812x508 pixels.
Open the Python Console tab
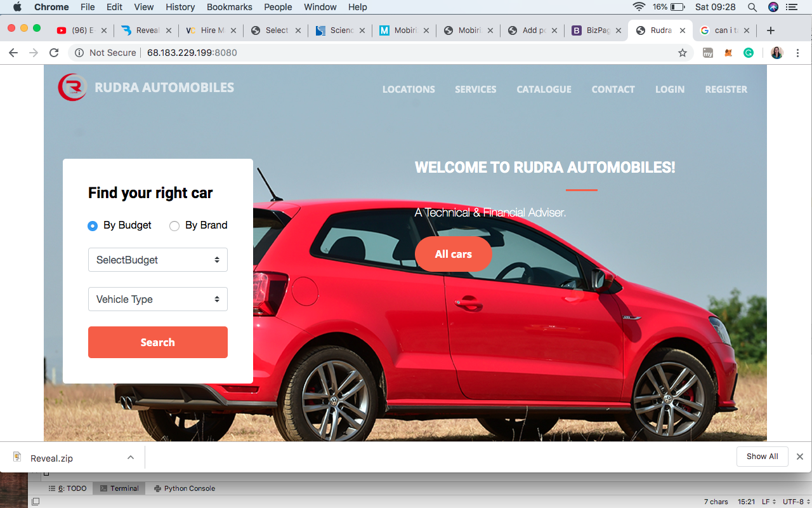point(184,488)
